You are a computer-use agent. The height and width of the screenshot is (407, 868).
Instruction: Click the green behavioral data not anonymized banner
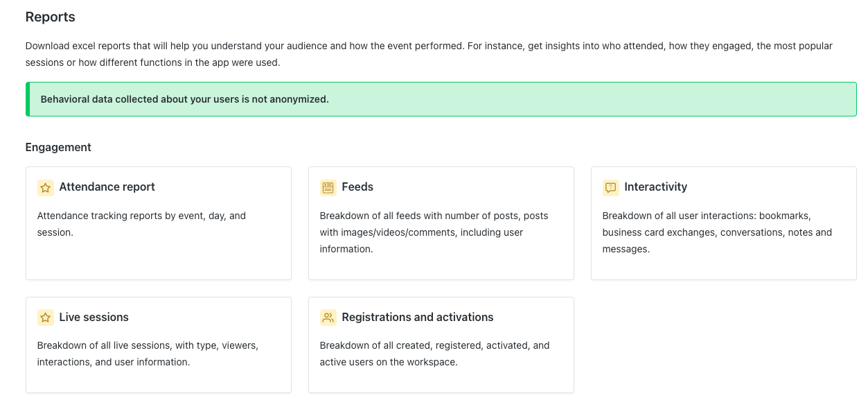(x=441, y=99)
